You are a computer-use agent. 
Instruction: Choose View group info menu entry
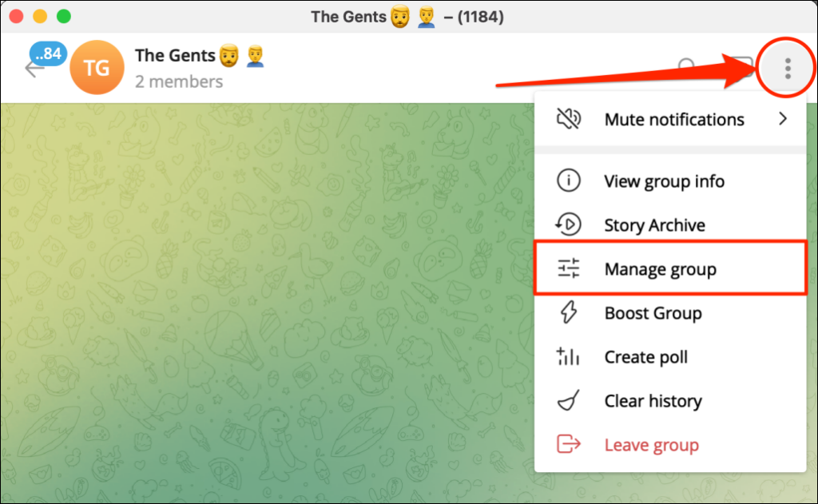(664, 181)
